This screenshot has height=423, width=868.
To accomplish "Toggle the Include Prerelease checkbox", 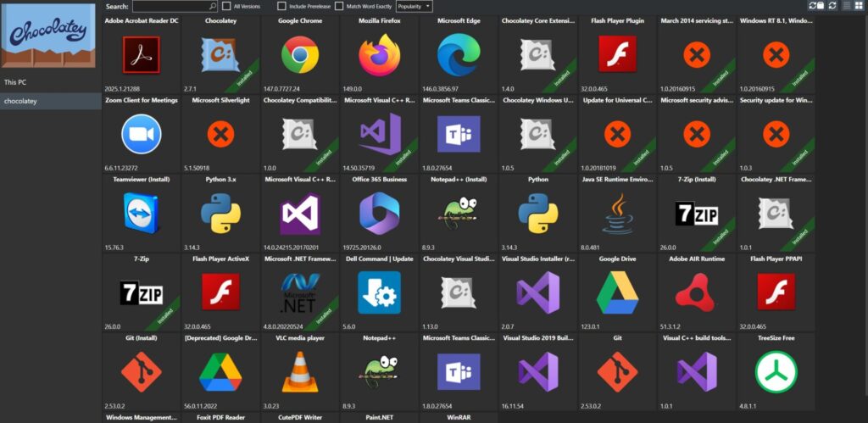I will pyautogui.click(x=281, y=6).
